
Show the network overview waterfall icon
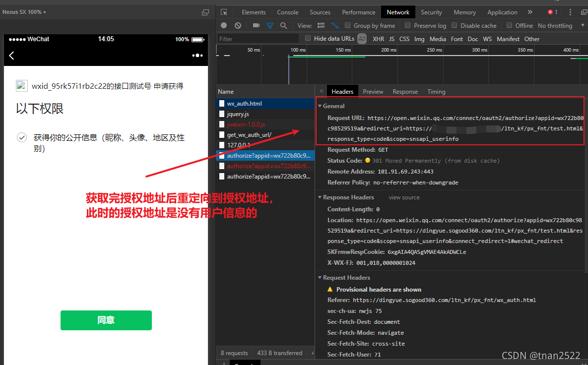(x=335, y=25)
